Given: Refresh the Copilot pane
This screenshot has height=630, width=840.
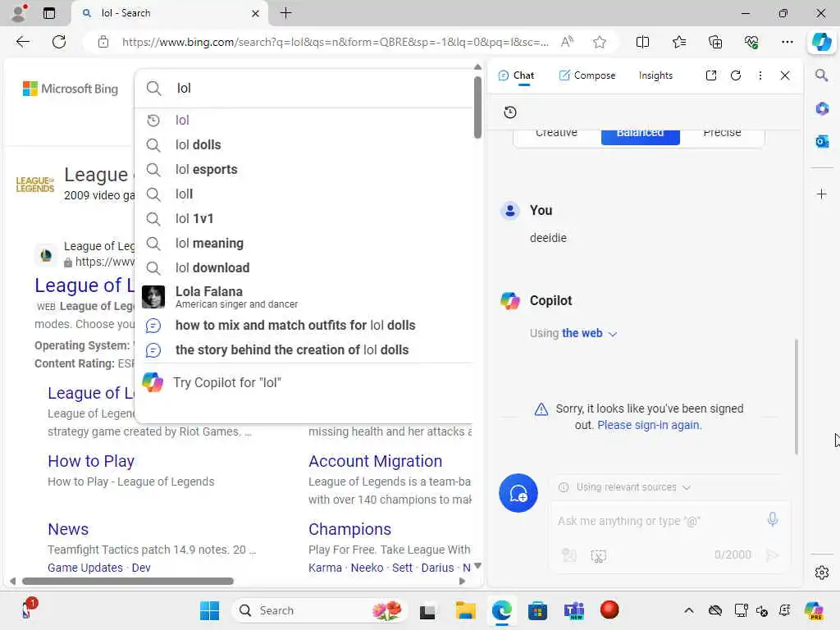Looking at the screenshot, I should [736, 75].
